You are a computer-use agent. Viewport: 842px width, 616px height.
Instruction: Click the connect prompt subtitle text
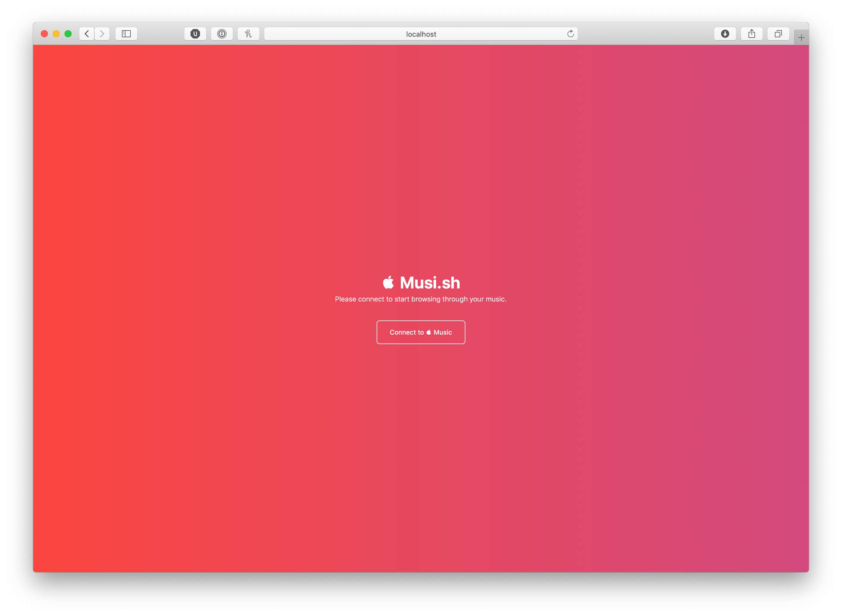coord(420,299)
